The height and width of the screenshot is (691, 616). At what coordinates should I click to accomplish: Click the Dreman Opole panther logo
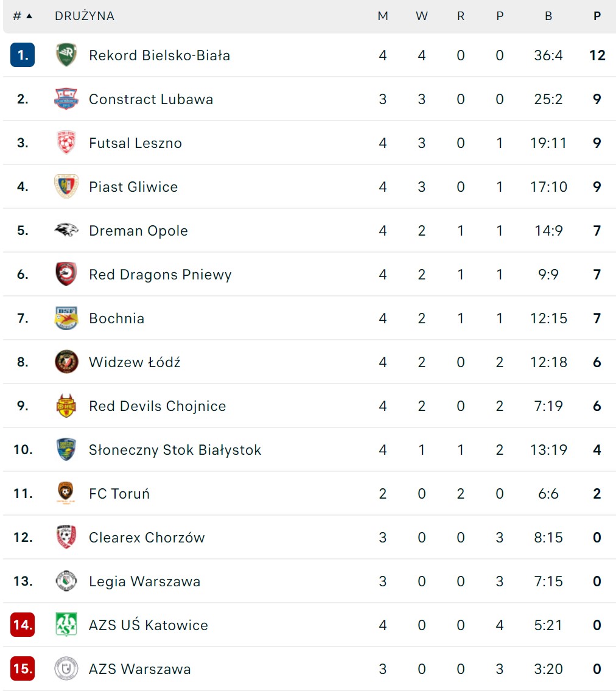point(66,231)
